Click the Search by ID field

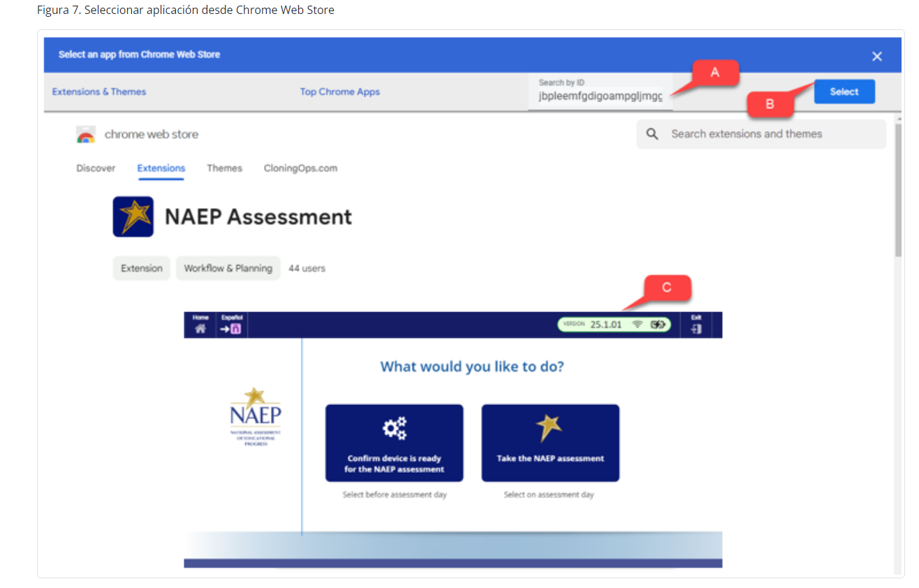pos(601,91)
